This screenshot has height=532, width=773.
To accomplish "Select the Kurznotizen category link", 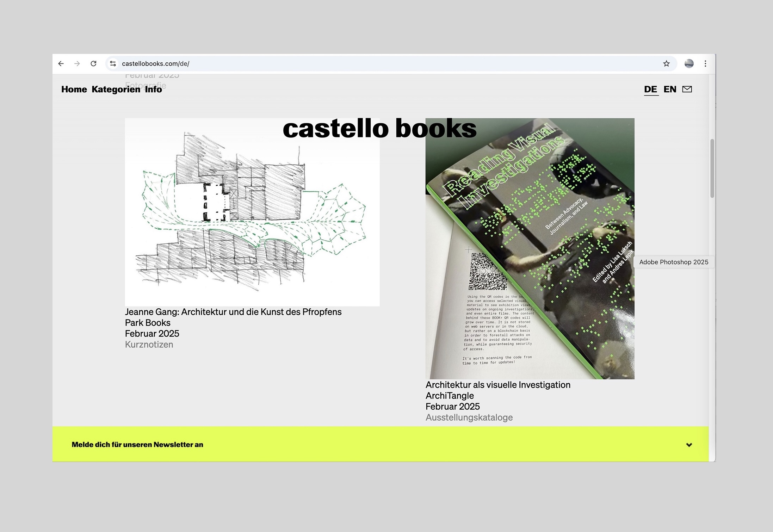I will point(149,345).
